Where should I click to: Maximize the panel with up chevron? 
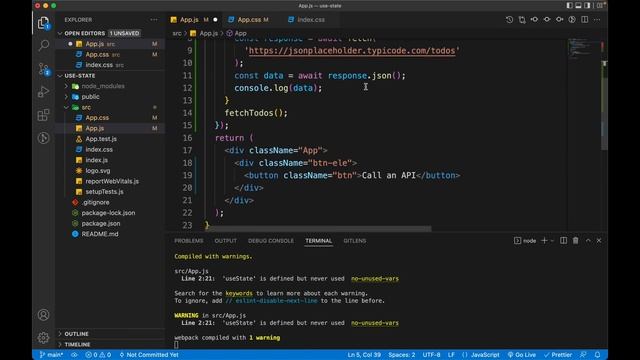click(x=588, y=240)
